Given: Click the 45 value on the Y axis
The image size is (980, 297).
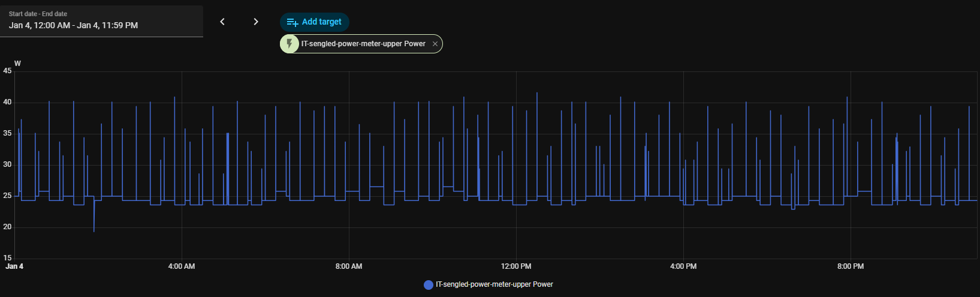Looking at the screenshot, I should coord(7,71).
